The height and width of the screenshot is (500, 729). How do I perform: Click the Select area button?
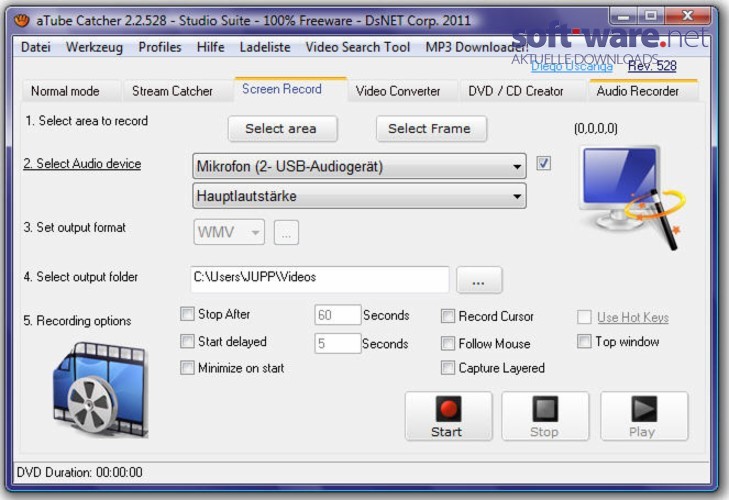pyautogui.click(x=282, y=128)
